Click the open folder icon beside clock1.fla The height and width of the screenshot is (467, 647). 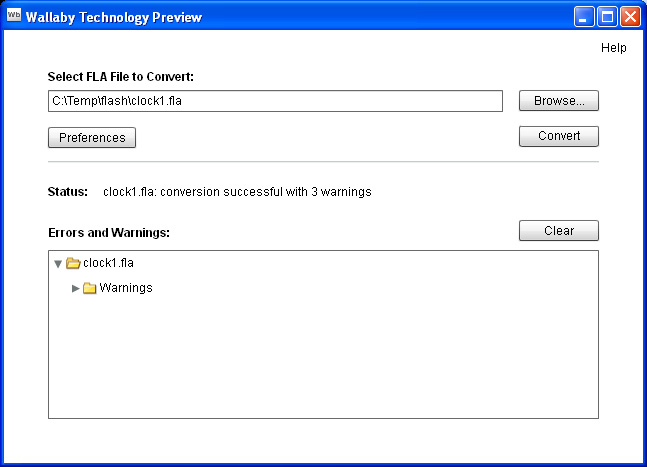73,263
